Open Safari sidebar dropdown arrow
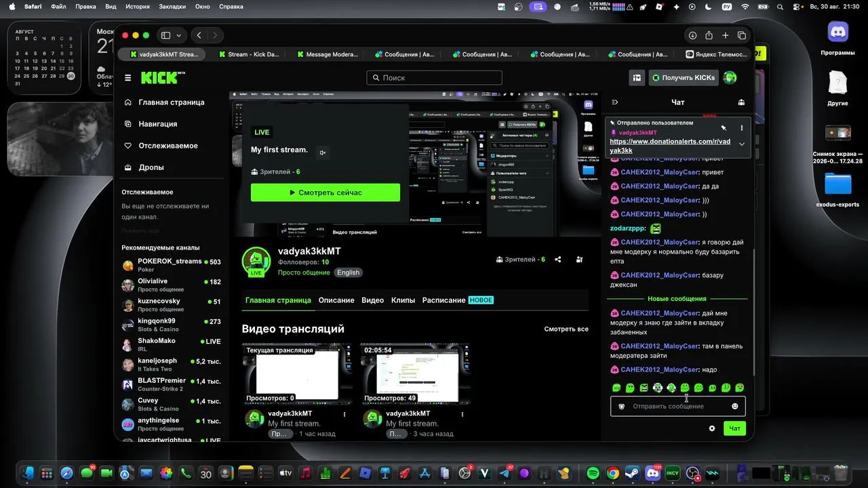The height and width of the screenshot is (488, 868). pyautogui.click(x=179, y=35)
